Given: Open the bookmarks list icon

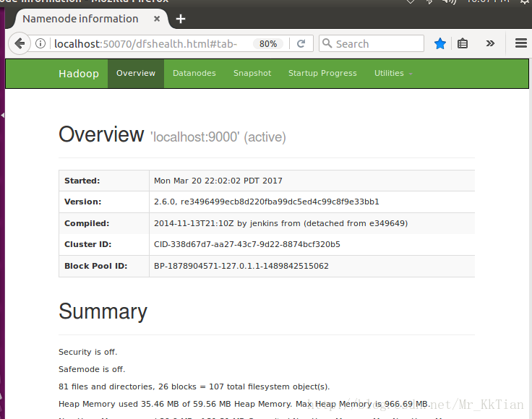Looking at the screenshot, I should pos(463,43).
